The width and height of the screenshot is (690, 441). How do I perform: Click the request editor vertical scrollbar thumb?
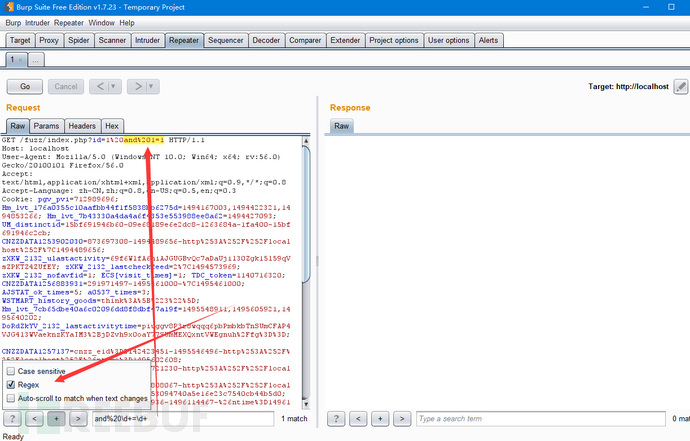click(x=306, y=214)
